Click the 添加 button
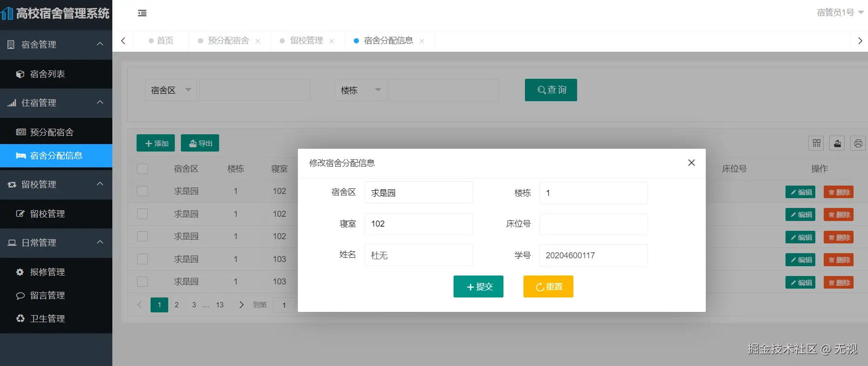868x366 pixels. pyautogui.click(x=156, y=143)
